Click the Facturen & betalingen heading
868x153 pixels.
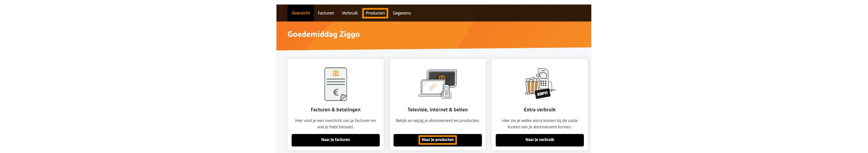336,110
